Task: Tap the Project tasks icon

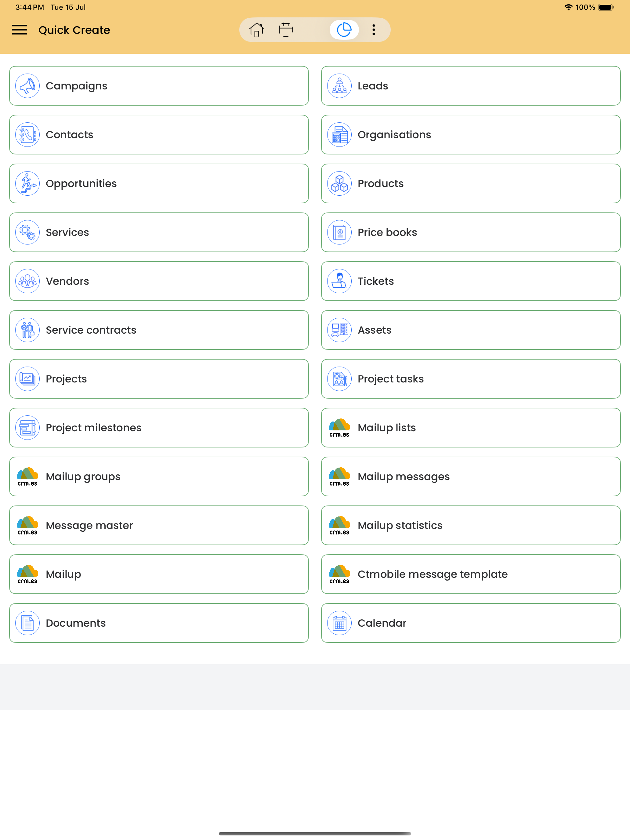Action: [339, 379]
